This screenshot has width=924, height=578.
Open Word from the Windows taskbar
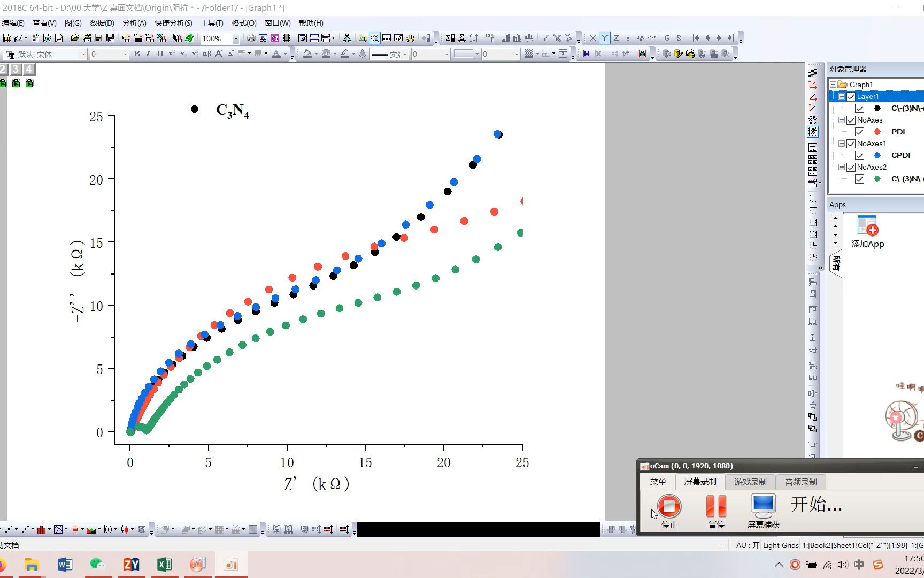(65, 565)
